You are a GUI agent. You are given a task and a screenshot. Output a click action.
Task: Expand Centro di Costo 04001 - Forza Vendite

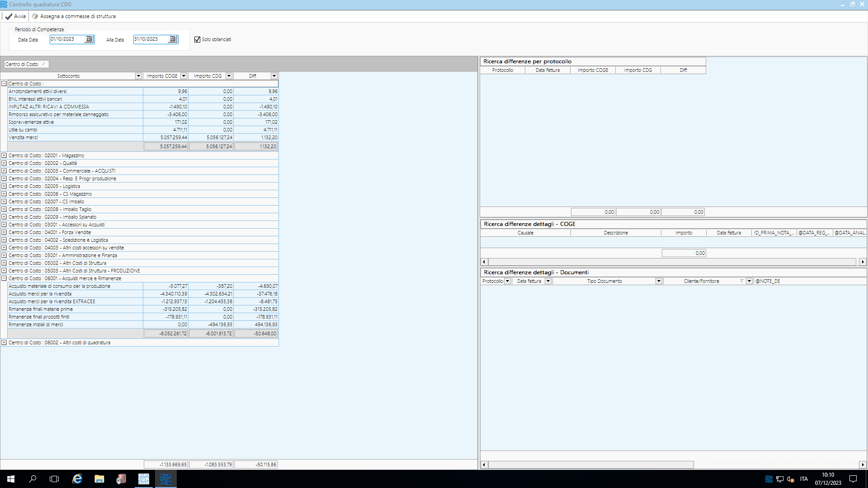pyautogui.click(x=4, y=232)
